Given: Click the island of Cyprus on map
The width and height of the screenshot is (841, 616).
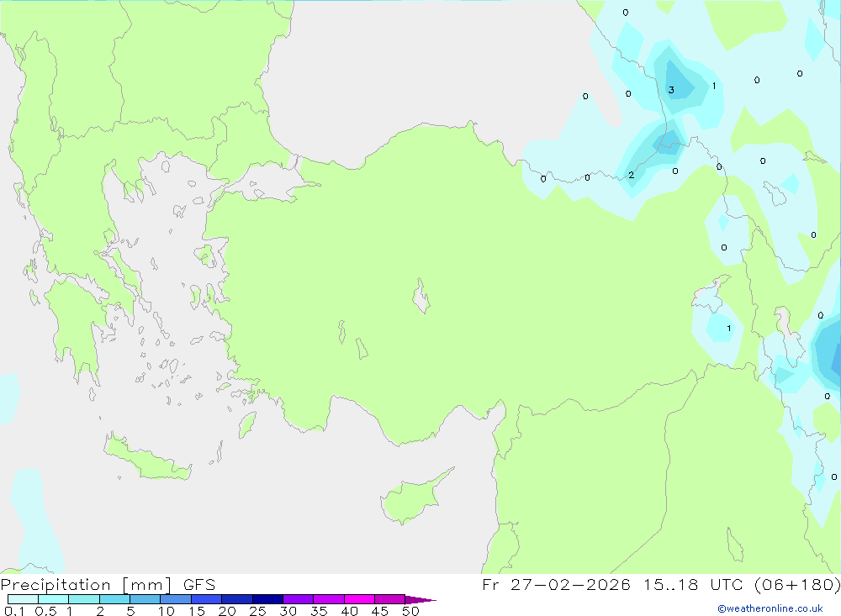Looking at the screenshot, I should click(410, 500).
